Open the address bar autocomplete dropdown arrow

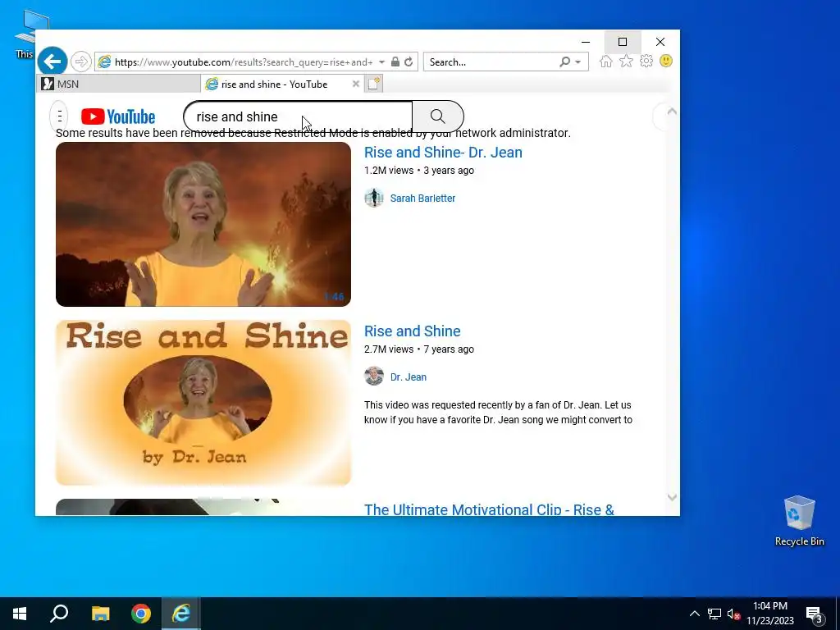click(382, 62)
